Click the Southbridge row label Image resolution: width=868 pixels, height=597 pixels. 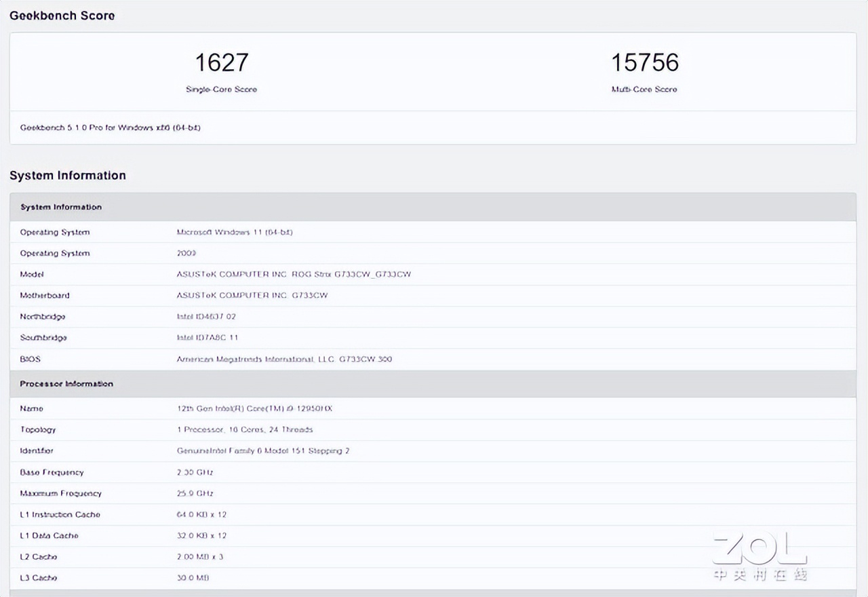(x=43, y=337)
